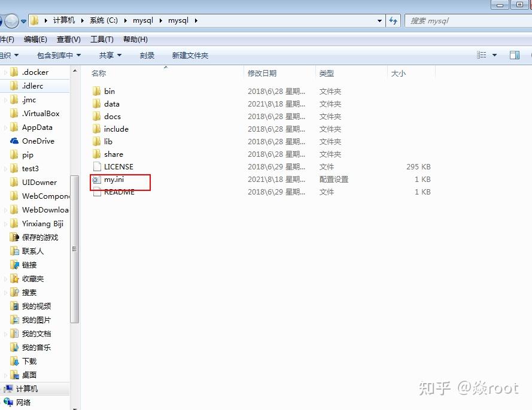Click the 收藏夹 favorites star icon

[14, 279]
